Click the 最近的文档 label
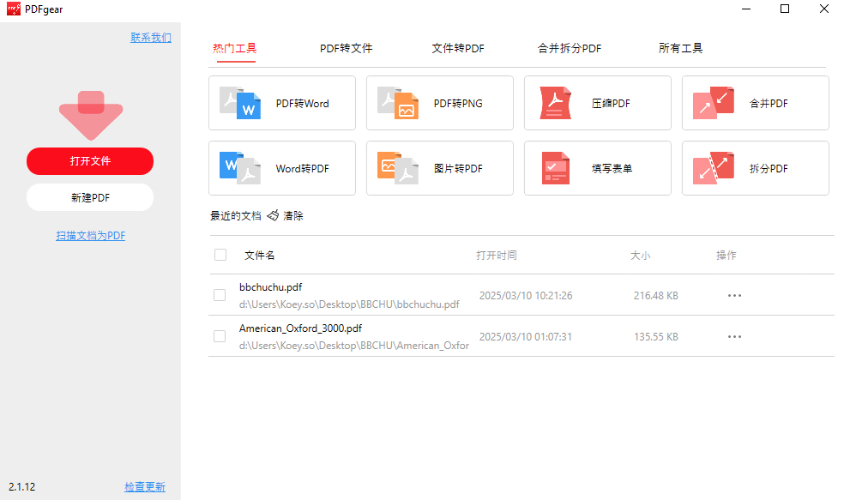 (x=236, y=216)
